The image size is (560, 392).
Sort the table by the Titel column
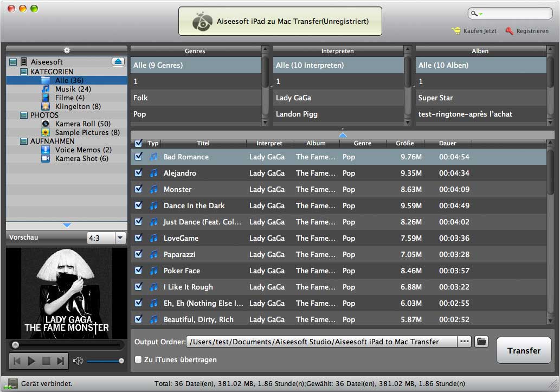click(203, 143)
